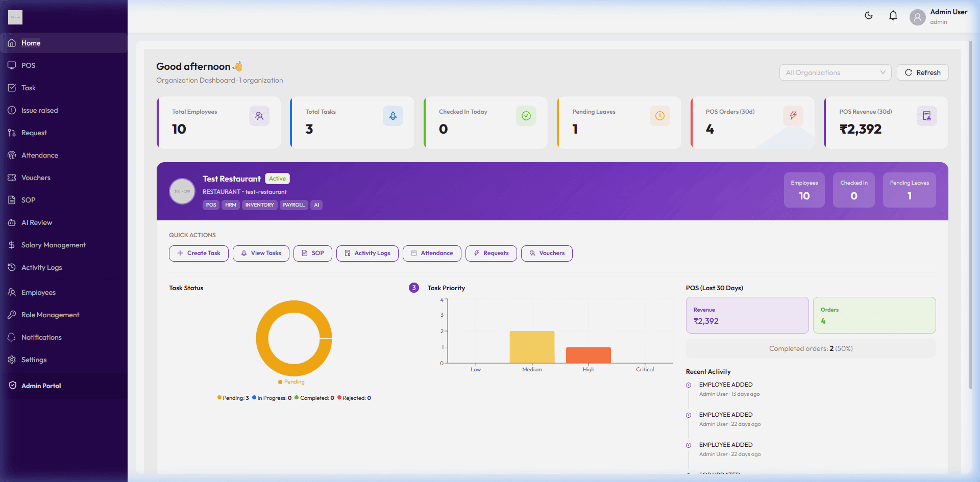Screen dimensions: 980x482
Task: Click the notification bell icon
Action: 893,15
